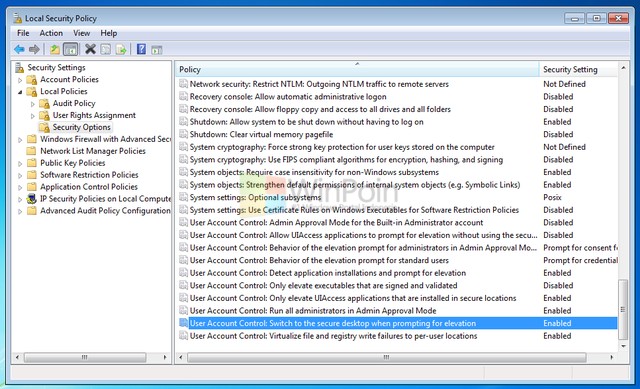Expand the Software Restriction Policies node
Image resolution: width=640 pixels, height=389 pixels.
pyautogui.click(x=20, y=176)
